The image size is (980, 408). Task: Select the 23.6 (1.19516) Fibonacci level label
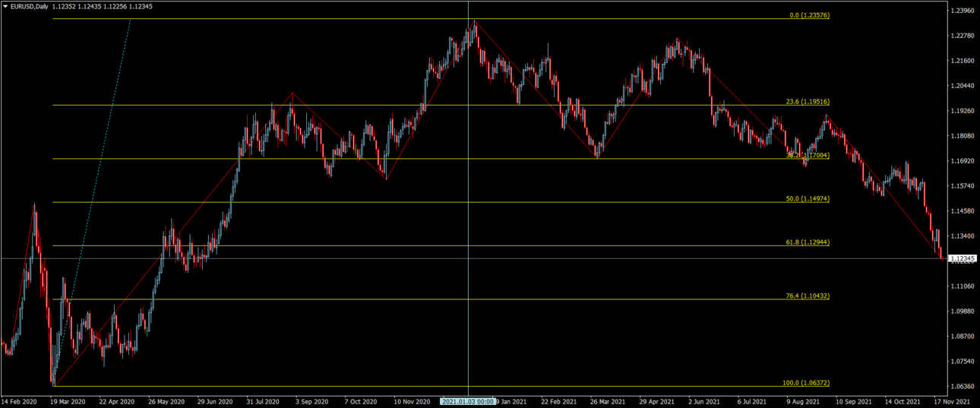point(808,102)
